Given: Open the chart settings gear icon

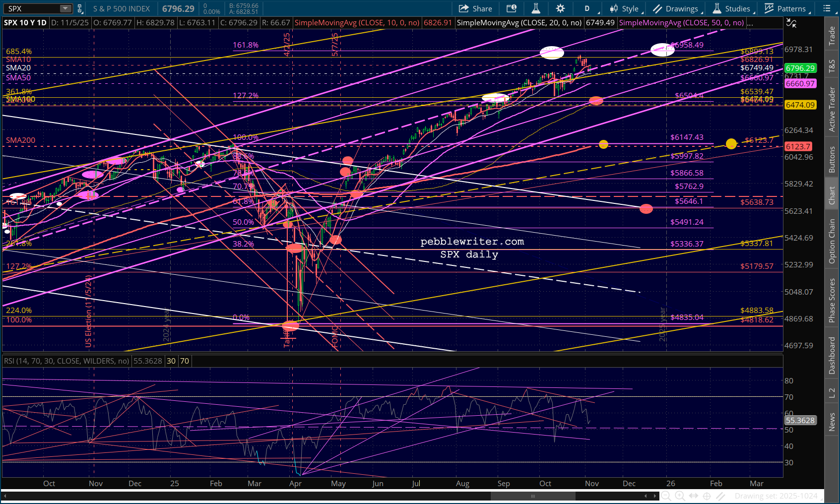Looking at the screenshot, I should [x=560, y=8].
